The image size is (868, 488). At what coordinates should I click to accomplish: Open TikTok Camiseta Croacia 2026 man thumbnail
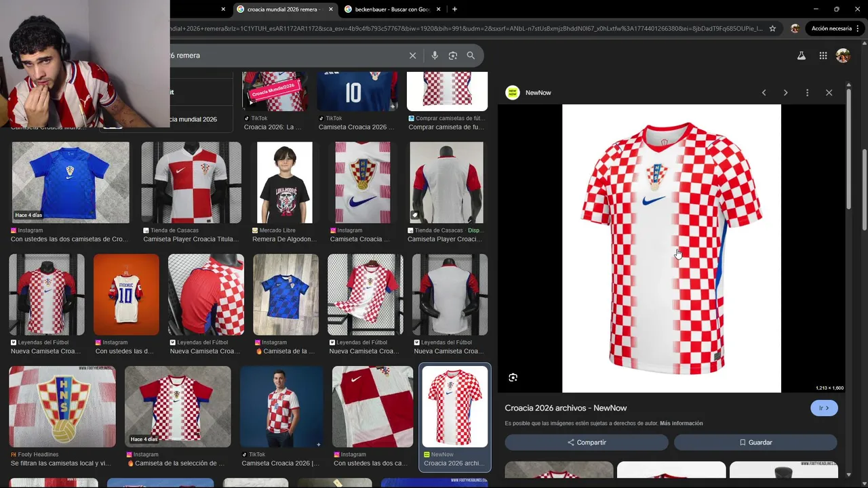[281, 407]
